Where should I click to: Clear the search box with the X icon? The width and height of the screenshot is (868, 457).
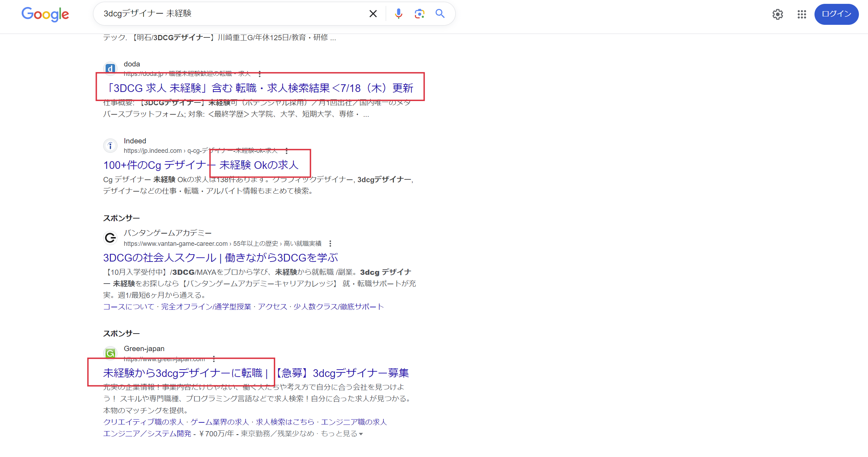pos(373,14)
